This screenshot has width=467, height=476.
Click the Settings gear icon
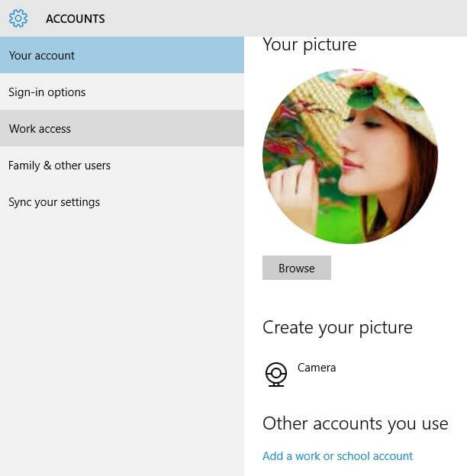click(18, 18)
